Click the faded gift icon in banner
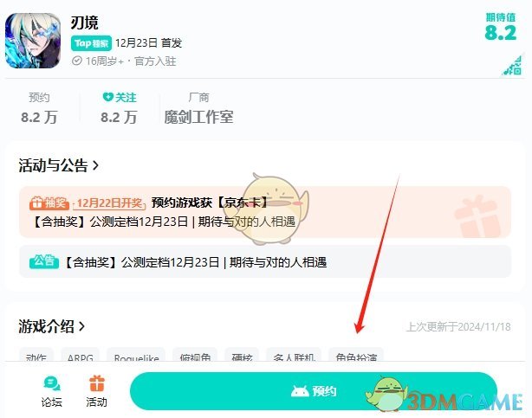 [x=477, y=215]
